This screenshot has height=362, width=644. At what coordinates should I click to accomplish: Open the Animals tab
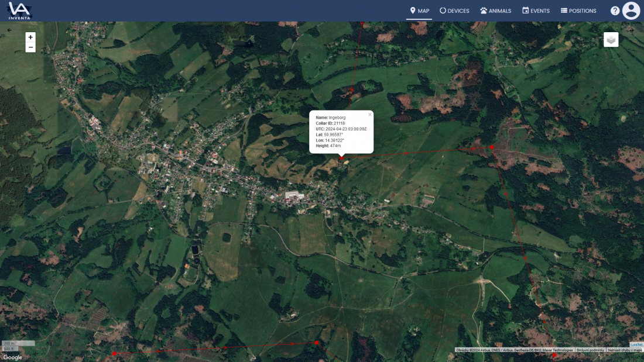(495, 11)
